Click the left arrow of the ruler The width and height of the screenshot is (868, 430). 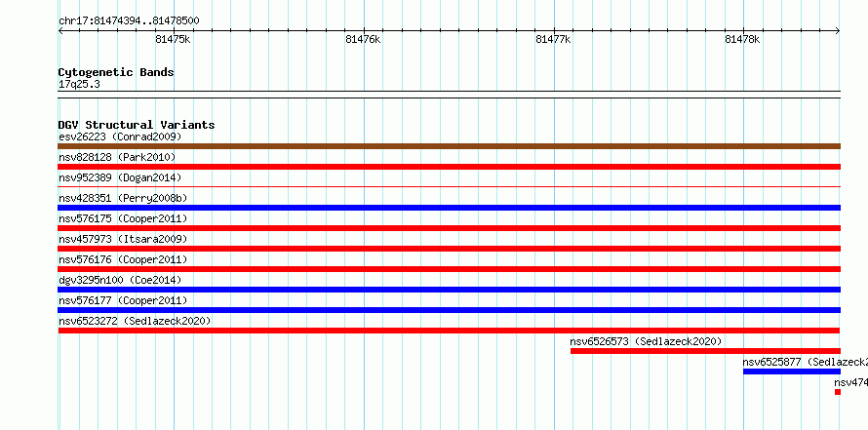(x=60, y=31)
